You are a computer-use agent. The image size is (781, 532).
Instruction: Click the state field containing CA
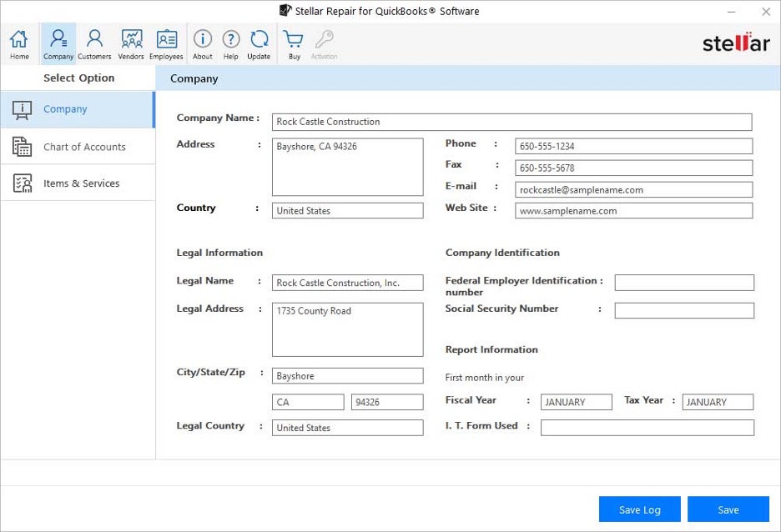[x=308, y=402]
